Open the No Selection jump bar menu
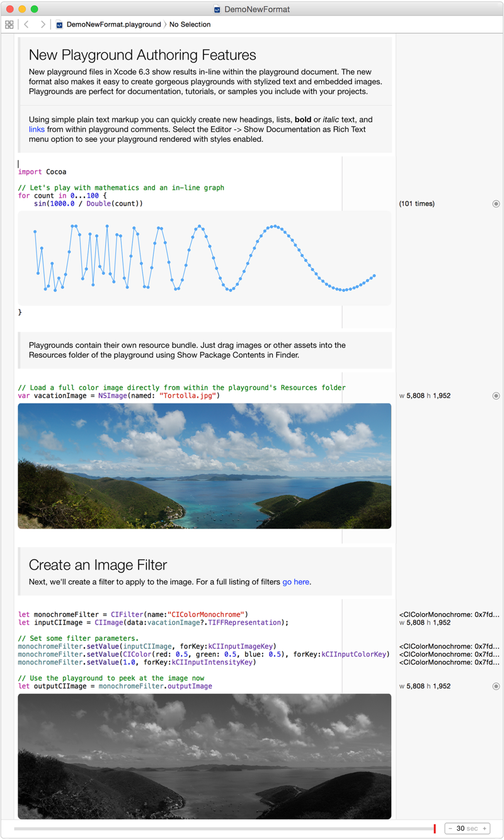This screenshot has width=504, height=840. click(x=190, y=25)
